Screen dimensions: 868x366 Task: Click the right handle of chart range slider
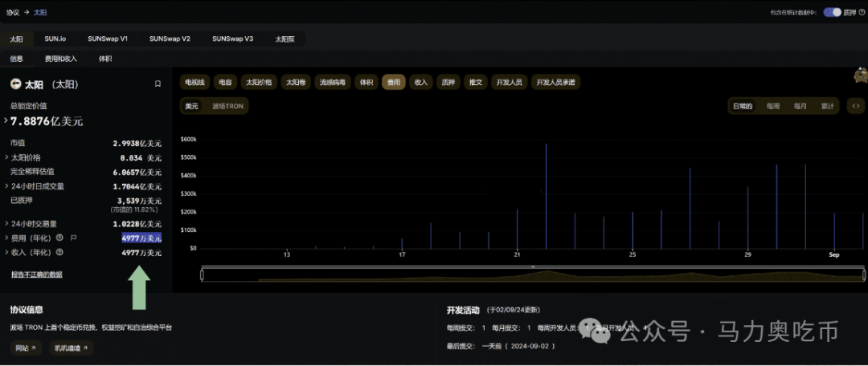864,274
